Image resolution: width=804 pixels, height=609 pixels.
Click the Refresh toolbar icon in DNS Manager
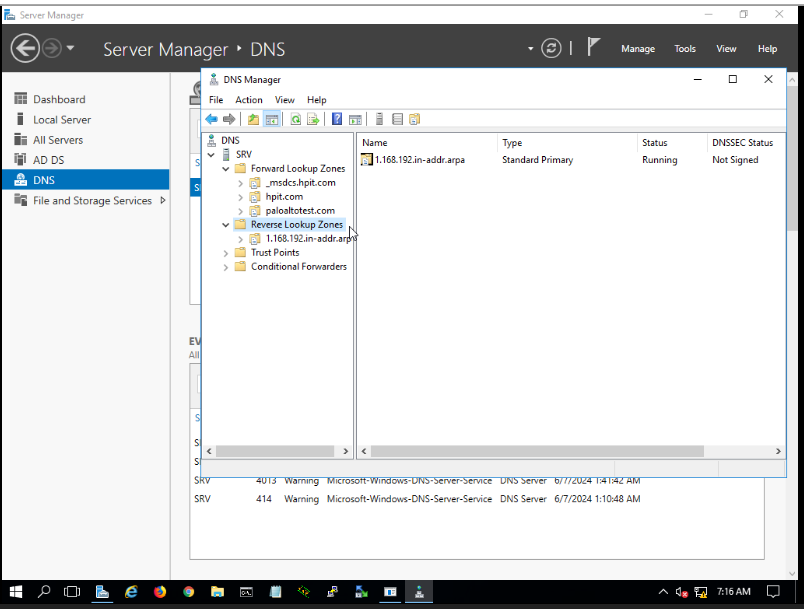point(296,119)
